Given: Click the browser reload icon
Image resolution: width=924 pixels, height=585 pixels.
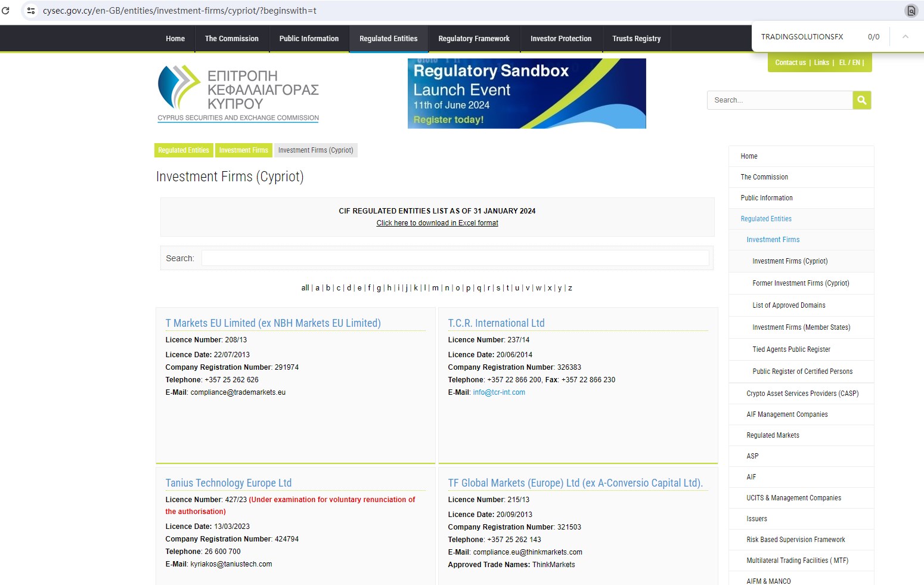Looking at the screenshot, I should (x=6, y=11).
